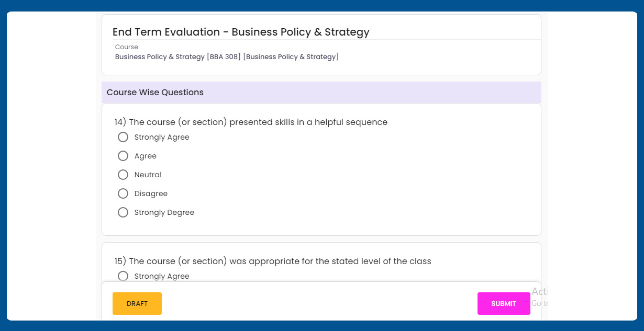Screen dimensions: 644x331
Task: Save the evaluation with the DRAFT button
Action: point(137,303)
